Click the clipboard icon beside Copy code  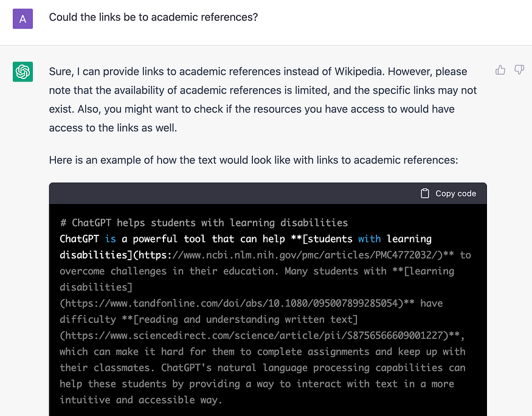(425, 193)
